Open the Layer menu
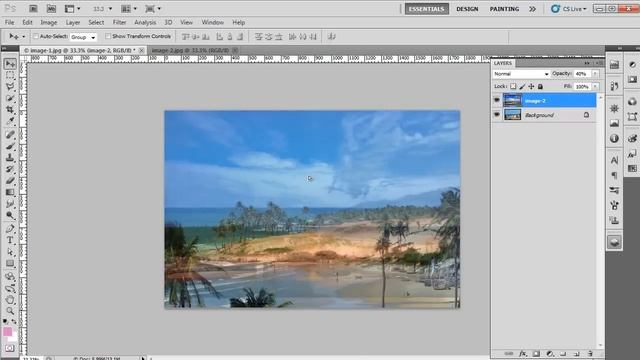640x360 pixels. pos(73,22)
